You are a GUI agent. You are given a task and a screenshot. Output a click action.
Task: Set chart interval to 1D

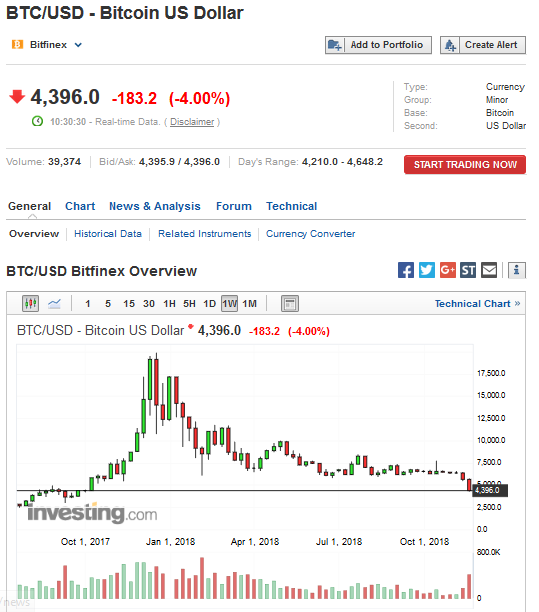[210, 304]
